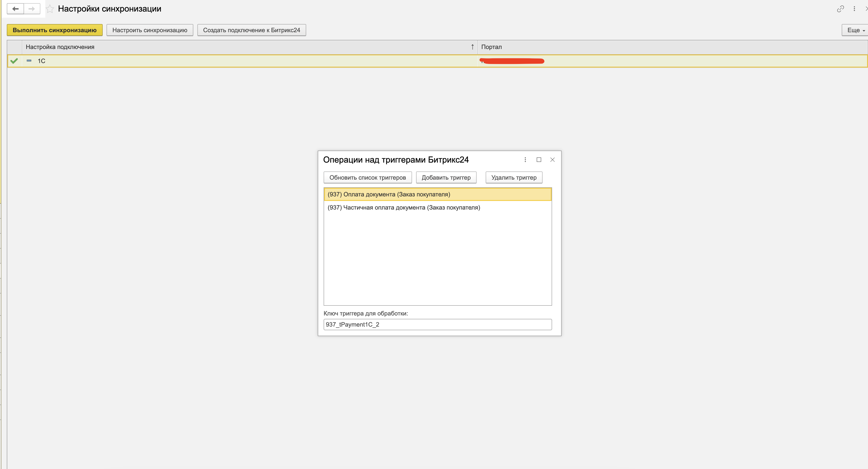Screen dimensions: 868x469
Task: Click Настроить синхронизацию button
Action: point(150,30)
